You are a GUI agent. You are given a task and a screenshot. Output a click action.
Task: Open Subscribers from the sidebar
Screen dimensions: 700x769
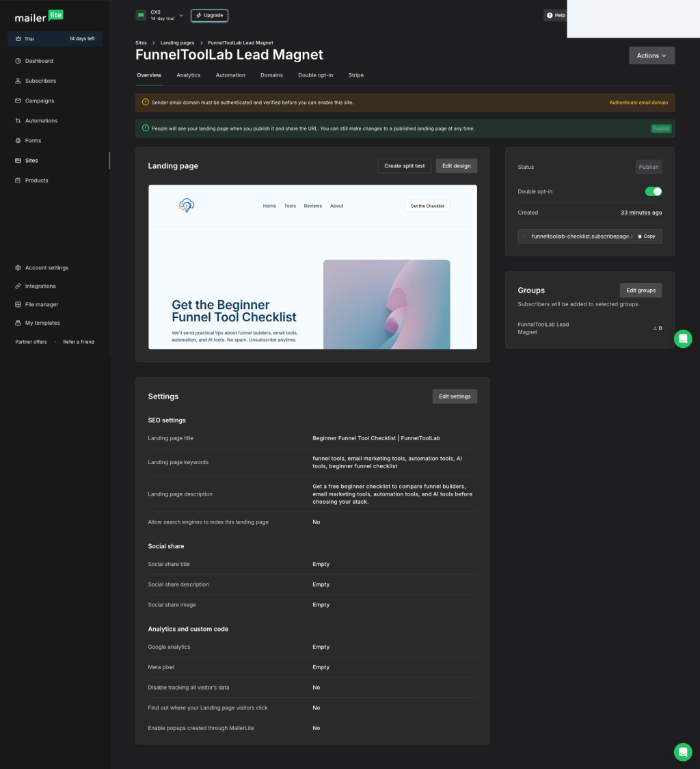point(40,81)
